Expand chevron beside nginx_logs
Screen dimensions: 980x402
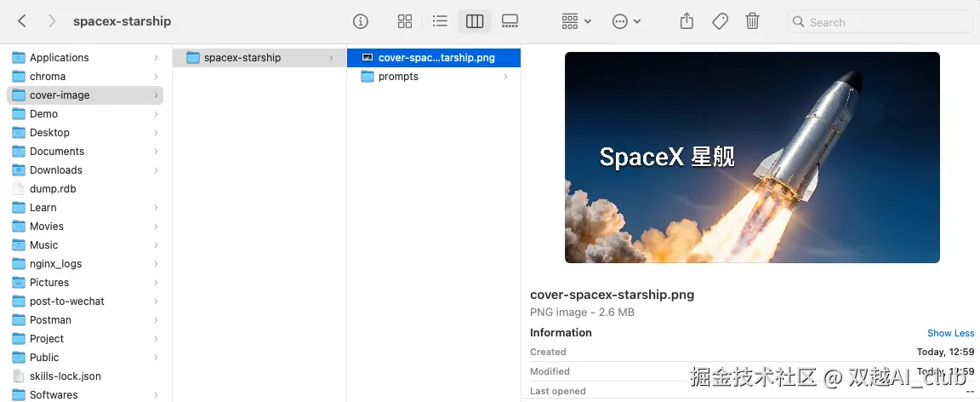(156, 264)
